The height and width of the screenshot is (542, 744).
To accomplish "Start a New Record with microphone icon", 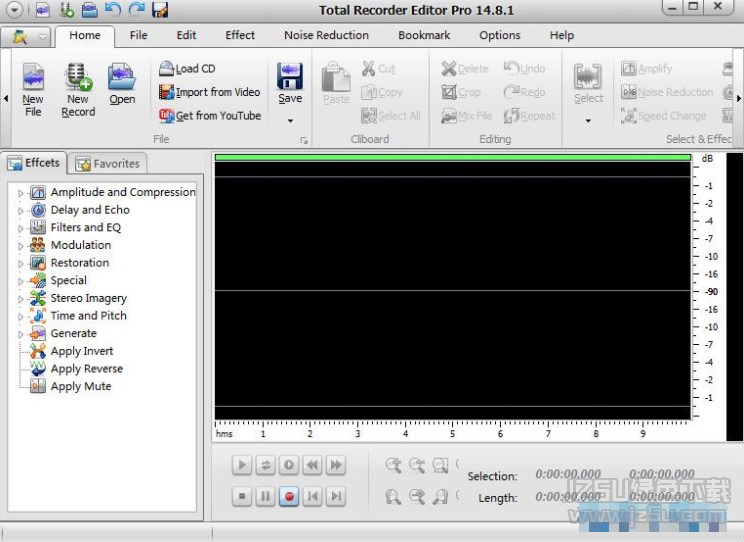I will click(x=78, y=89).
